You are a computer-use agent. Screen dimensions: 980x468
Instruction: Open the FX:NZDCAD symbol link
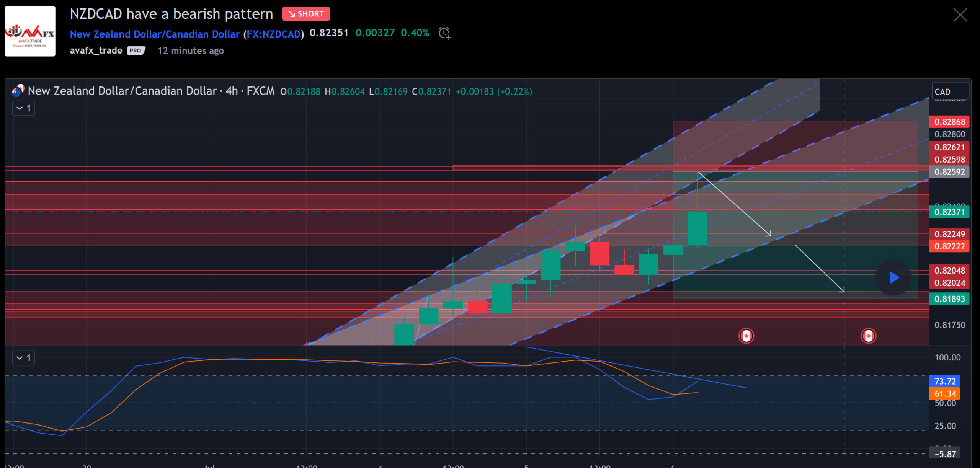tap(273, 34)
